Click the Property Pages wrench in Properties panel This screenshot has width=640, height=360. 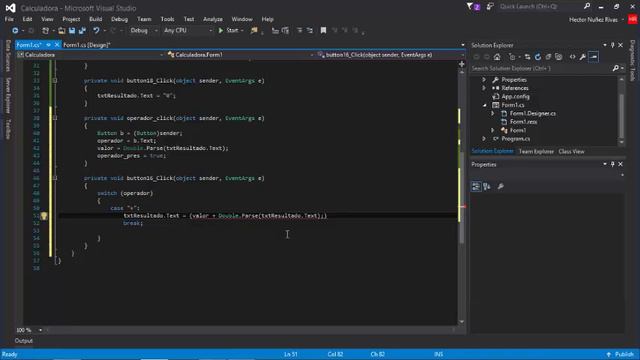click(500, 187)
